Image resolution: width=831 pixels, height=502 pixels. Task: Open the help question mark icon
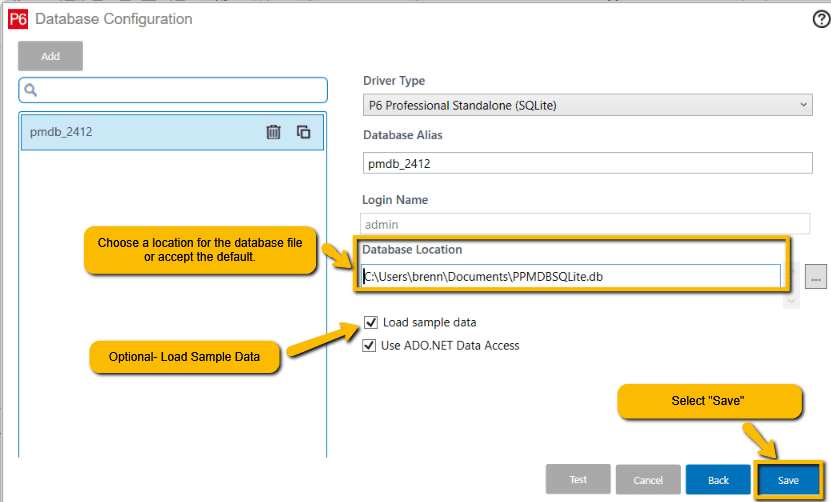pyautogui.click(x=821, y=19)
